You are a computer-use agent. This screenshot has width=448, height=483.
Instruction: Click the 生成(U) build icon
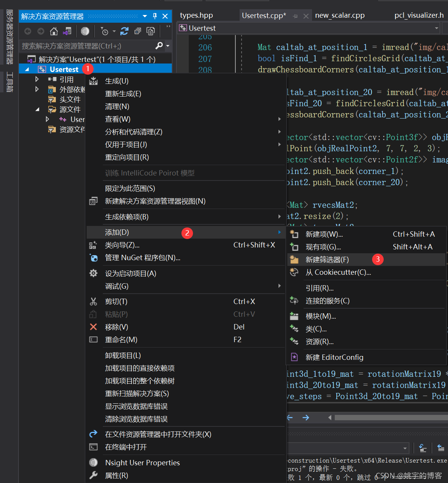pyautogui.click(x=94, y=81)
